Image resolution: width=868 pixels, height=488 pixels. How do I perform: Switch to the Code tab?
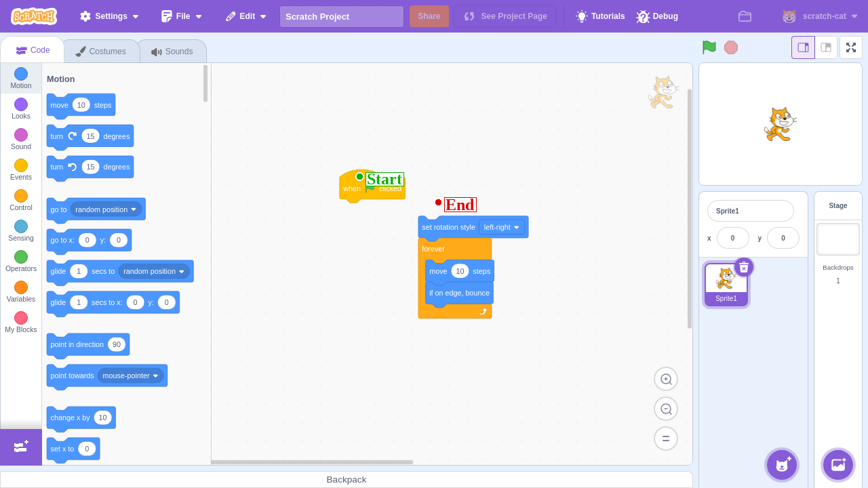(33, 50)
